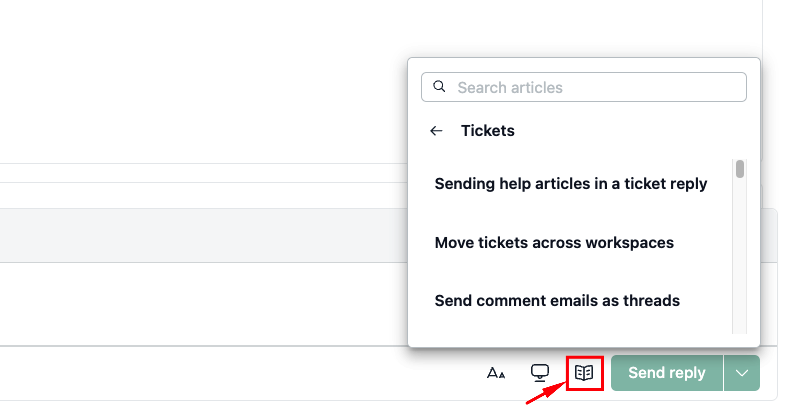Click blank popup area below 'Send comment emails' item

[571, 326]
